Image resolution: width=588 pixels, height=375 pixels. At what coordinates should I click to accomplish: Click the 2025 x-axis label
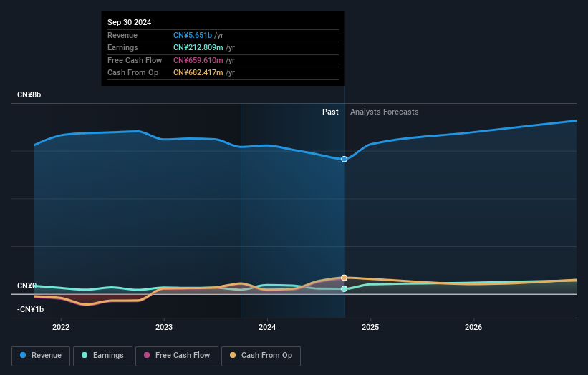click(x=370, y=328)
